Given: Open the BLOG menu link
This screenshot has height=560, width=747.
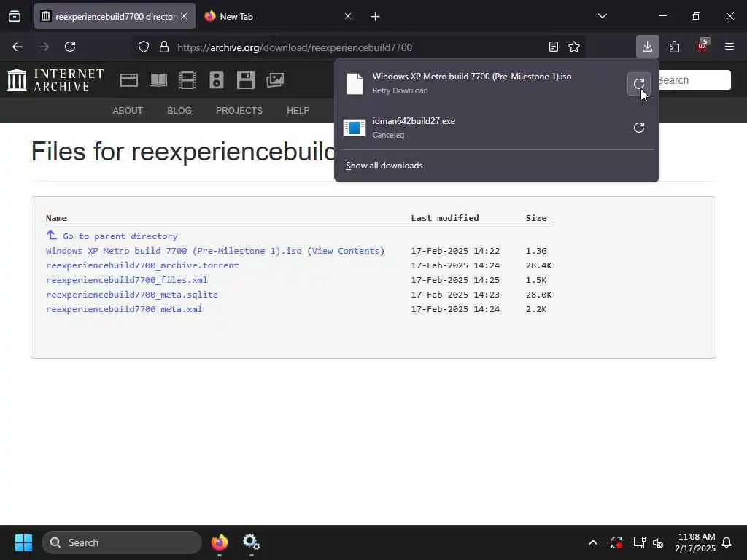Looking at the screenshot, I should [x=179, y=111].
